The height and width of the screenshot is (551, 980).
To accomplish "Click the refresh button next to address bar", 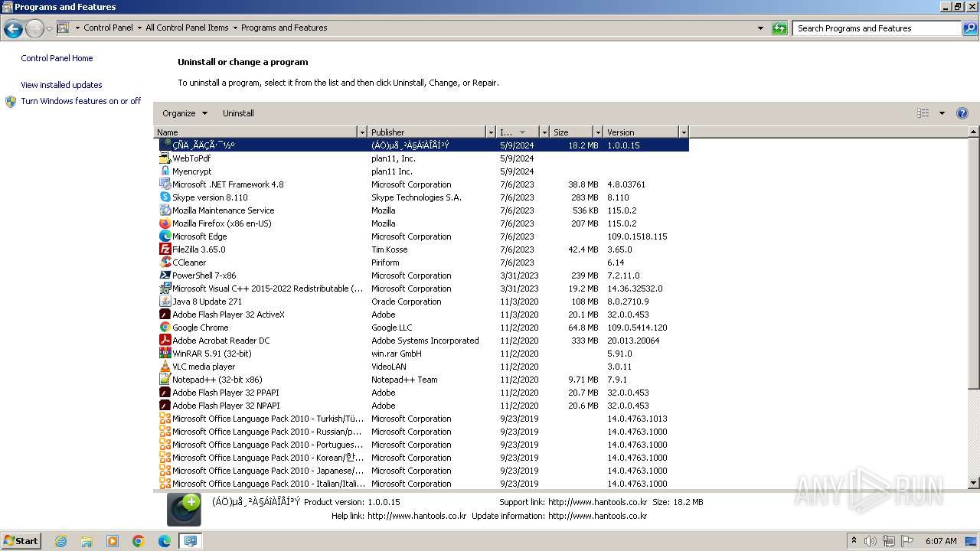I will click(779, 28).
